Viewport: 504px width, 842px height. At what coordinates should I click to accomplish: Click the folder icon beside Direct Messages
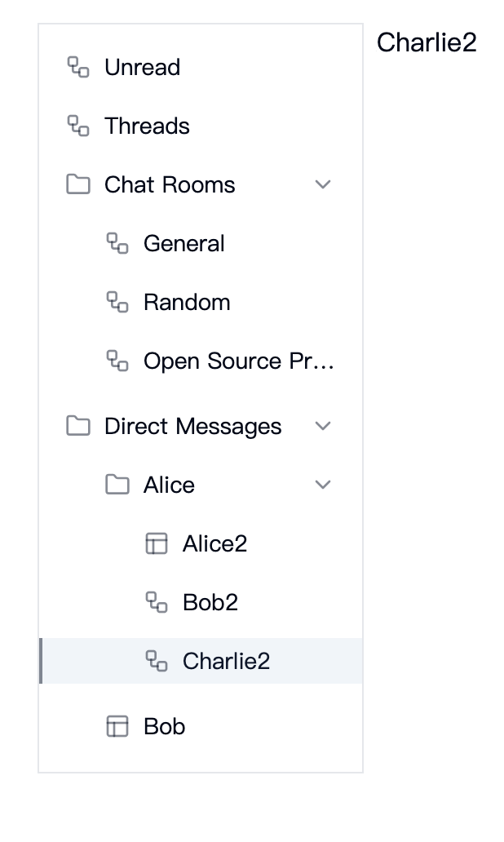click(x=78, y=426)
